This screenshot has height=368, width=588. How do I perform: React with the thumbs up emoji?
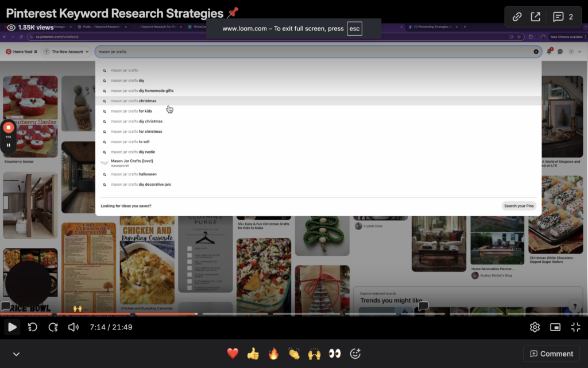pos(253,354)
